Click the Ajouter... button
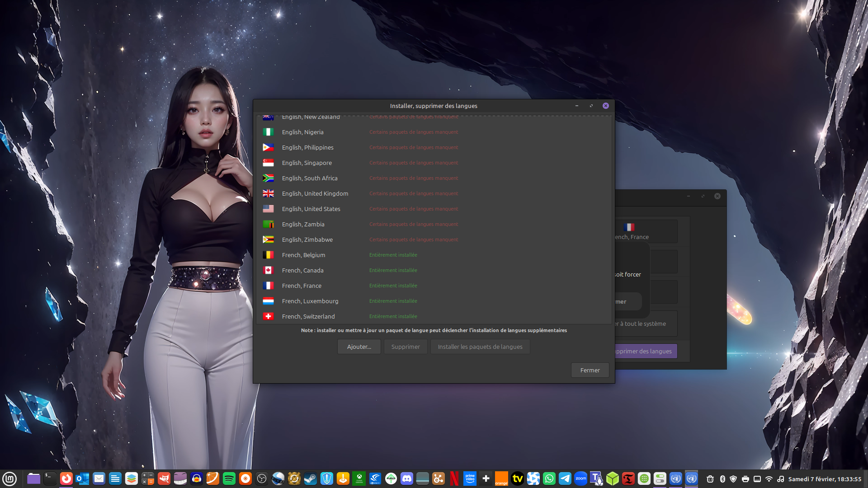Viewport: 868px width, 488px height. click(359, 347)
